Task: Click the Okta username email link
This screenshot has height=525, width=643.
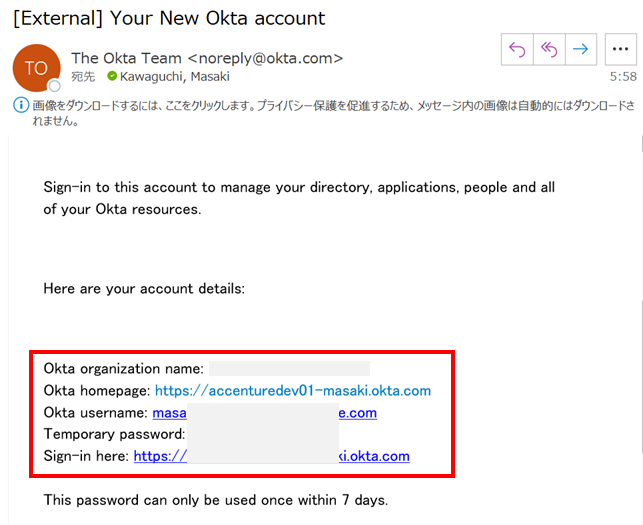Action: (264, 413)
